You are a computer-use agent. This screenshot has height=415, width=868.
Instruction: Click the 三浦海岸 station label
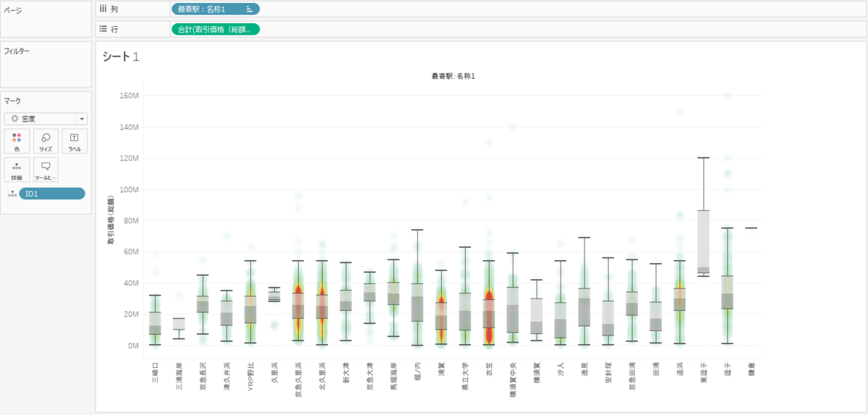[x=179, y=375]
